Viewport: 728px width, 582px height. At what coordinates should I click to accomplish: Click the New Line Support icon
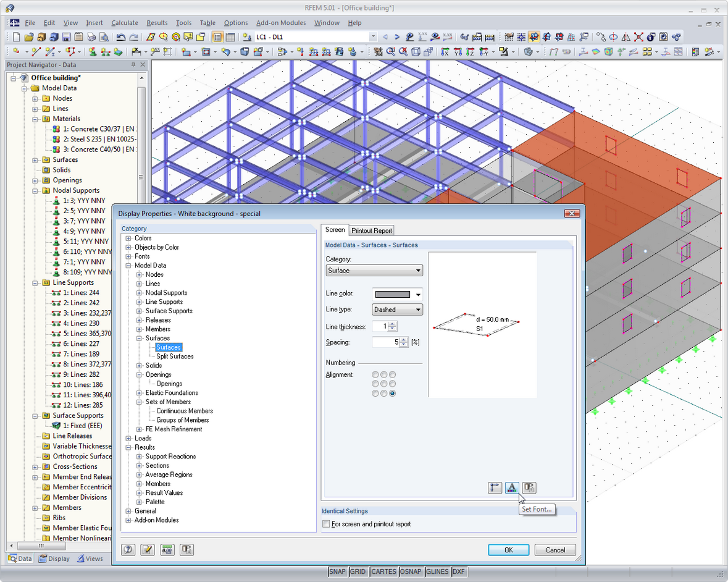(x=106, y=51)
